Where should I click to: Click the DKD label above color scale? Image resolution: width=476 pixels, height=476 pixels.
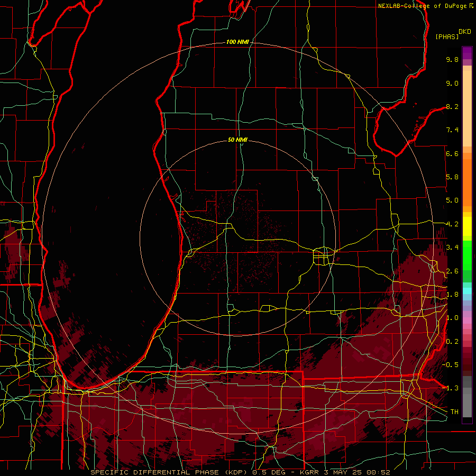coord(465,32)
